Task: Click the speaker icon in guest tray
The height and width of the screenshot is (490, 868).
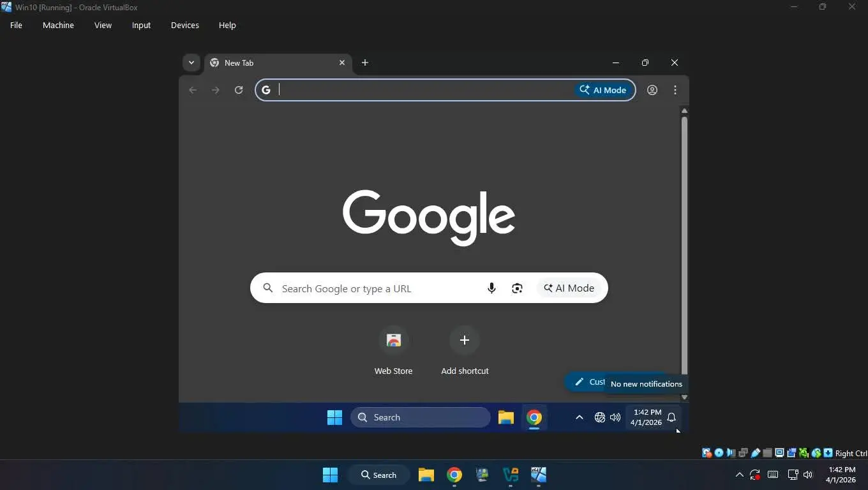Action: pos(615,417)
